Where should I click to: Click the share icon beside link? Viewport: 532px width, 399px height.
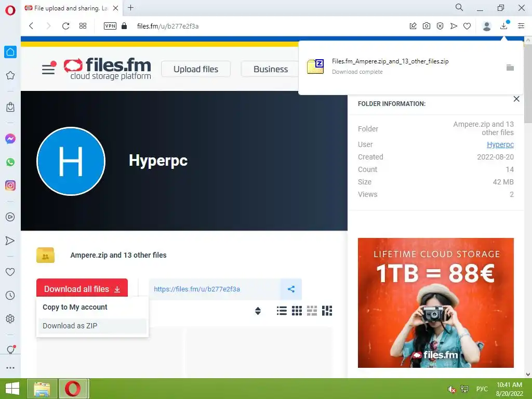tap(291, 289)
